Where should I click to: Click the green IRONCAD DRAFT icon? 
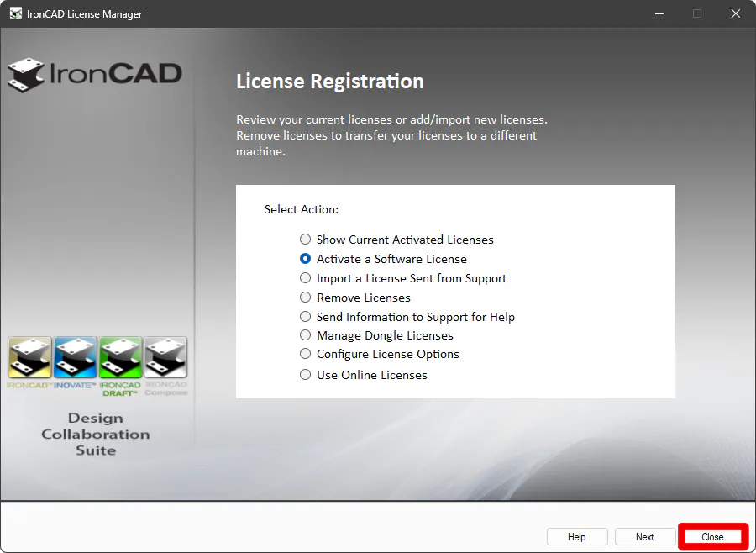[120, 358]
